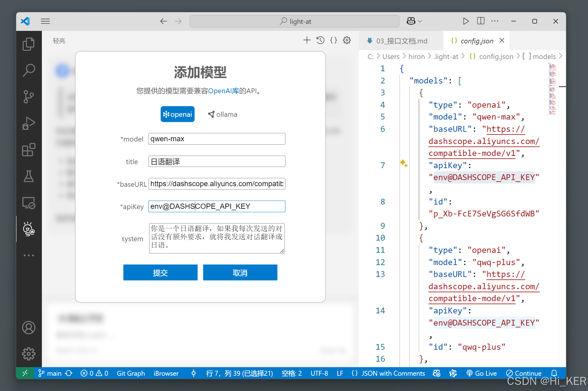Click into the apiKey input field
Image resolution: width=588 pixels, height=391 pixels.
(x=217, y=206)
